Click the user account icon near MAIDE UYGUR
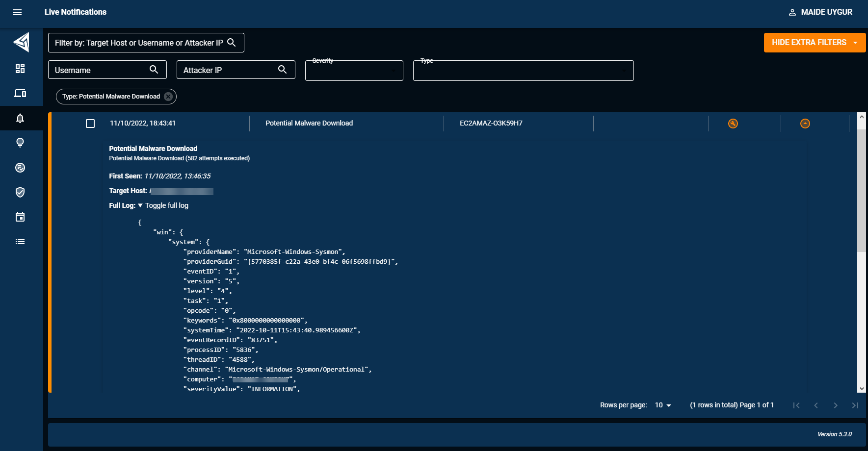The image size is (868, 451). pyautogui.click(x=792, y=12)
